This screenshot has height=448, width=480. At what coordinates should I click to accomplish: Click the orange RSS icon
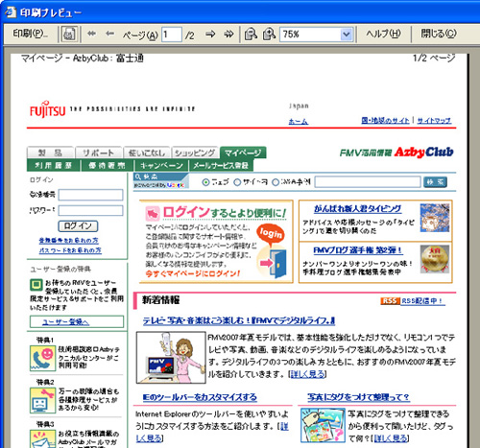pos(390,301)
